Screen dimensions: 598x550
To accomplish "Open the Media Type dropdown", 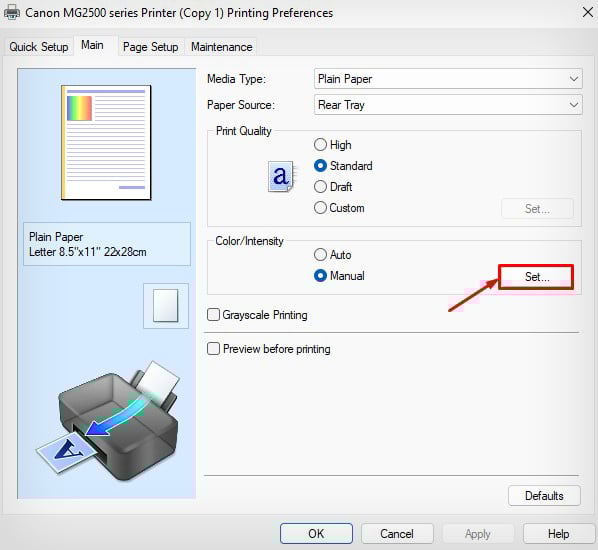I will [x=448, y=79].
